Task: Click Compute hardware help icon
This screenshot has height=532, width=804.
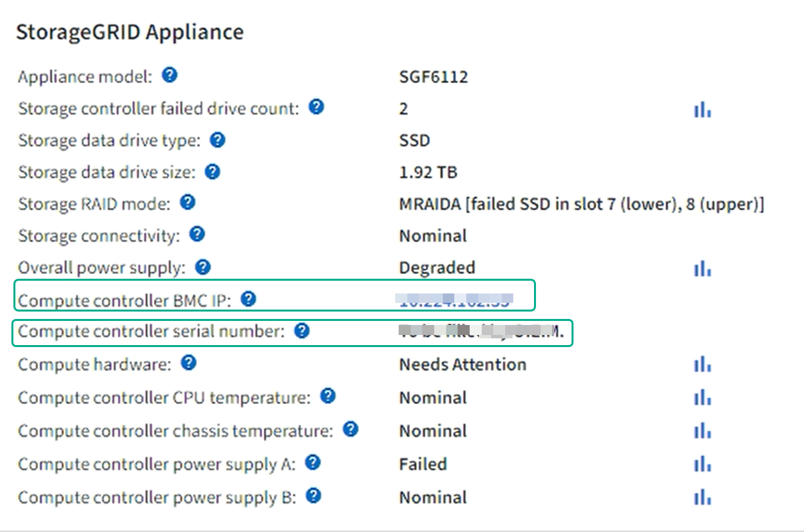Action: (x=189, y=363)
